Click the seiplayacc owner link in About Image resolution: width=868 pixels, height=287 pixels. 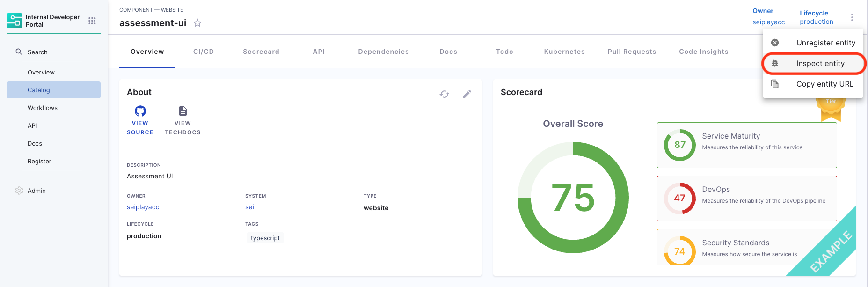143,207
